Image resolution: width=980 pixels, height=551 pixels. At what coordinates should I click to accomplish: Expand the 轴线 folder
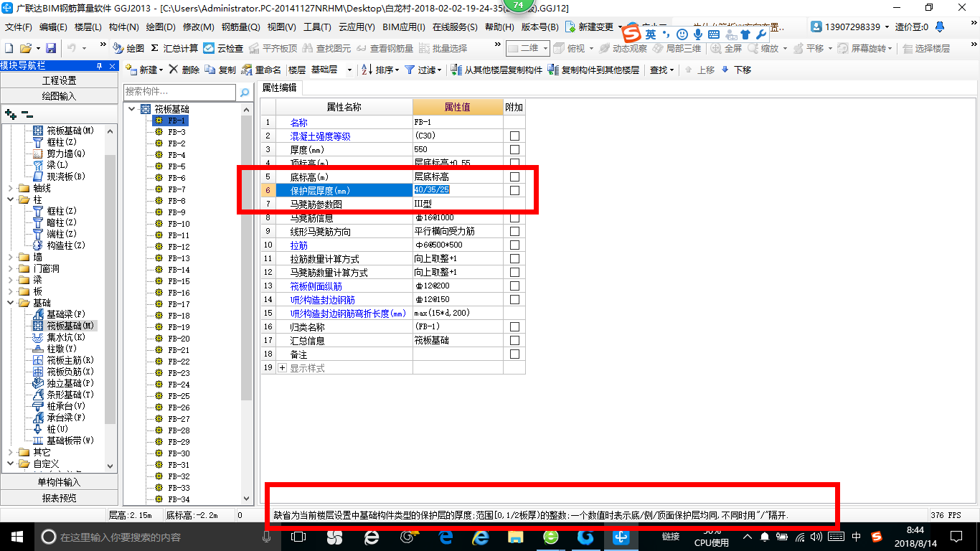[x=10, y=188]
